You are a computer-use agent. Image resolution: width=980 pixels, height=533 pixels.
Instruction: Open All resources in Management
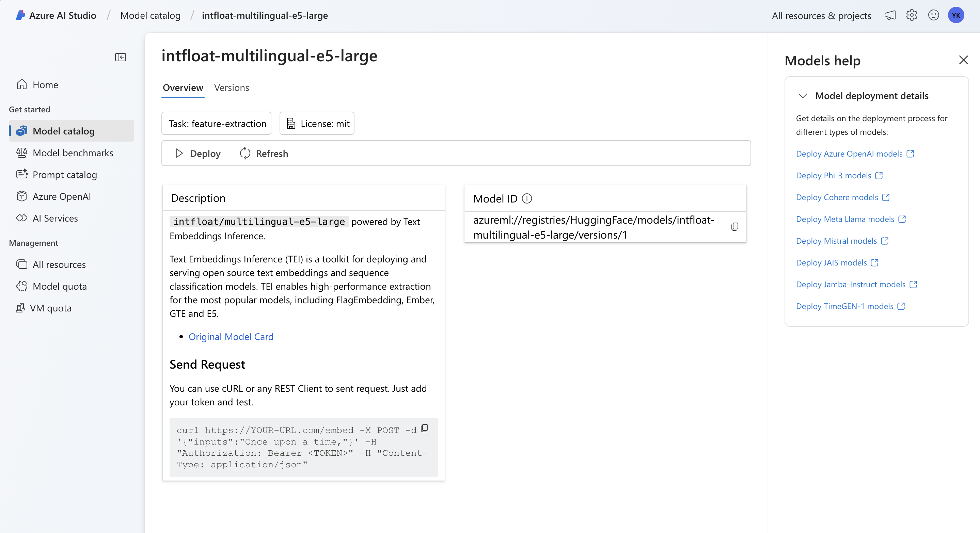coord(72,264)
